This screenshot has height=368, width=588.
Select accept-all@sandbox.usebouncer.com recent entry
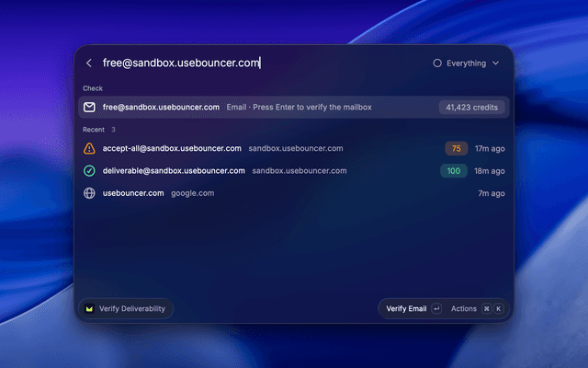[294, 148]
